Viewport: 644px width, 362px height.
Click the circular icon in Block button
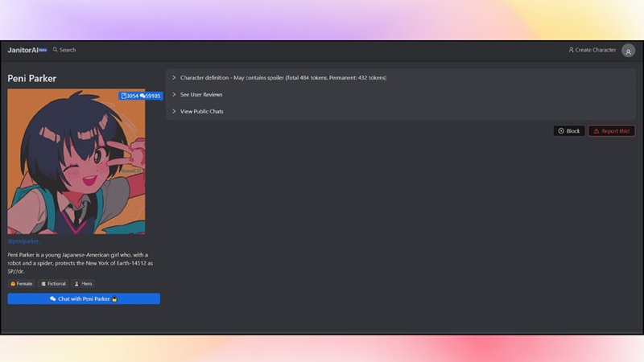561,131
